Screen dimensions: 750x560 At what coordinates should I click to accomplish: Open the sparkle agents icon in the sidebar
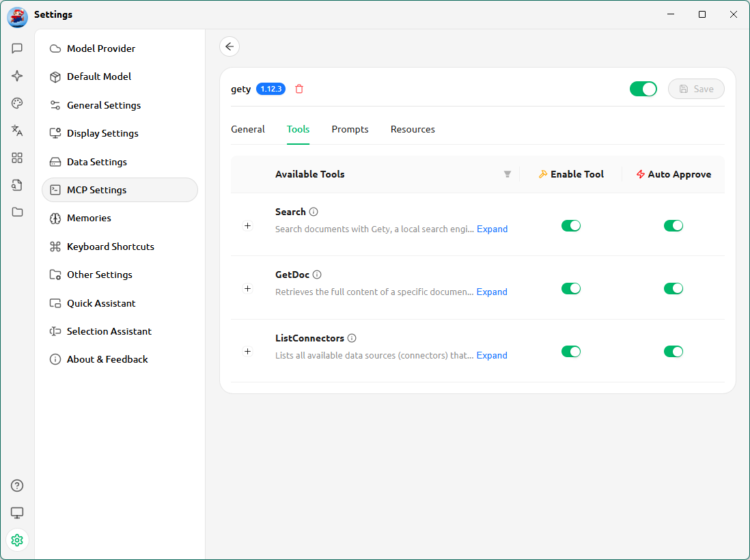tap(17, 76)
